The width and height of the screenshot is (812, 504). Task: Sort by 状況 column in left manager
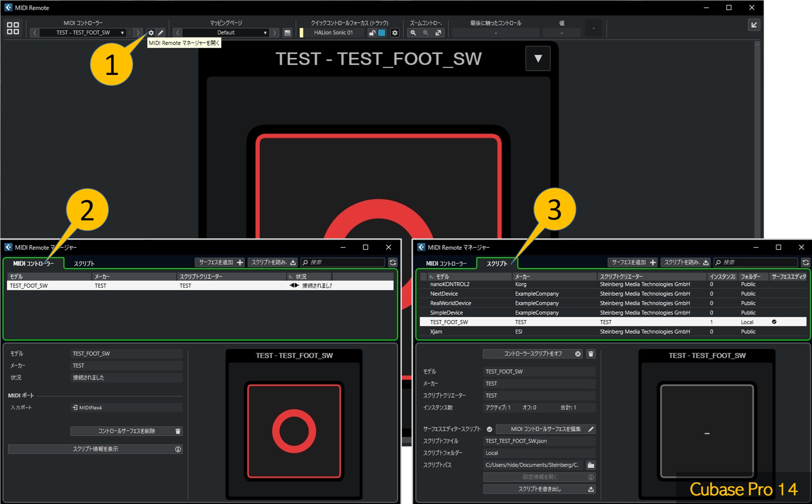(309, 277)
